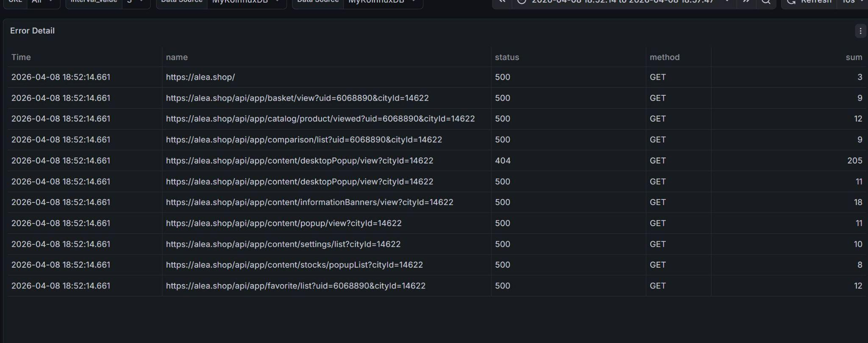This screenshot has height=343, width=868.
Task: Select the catalog/product/viewed URL cell
Action: click(x=320, y=119)
